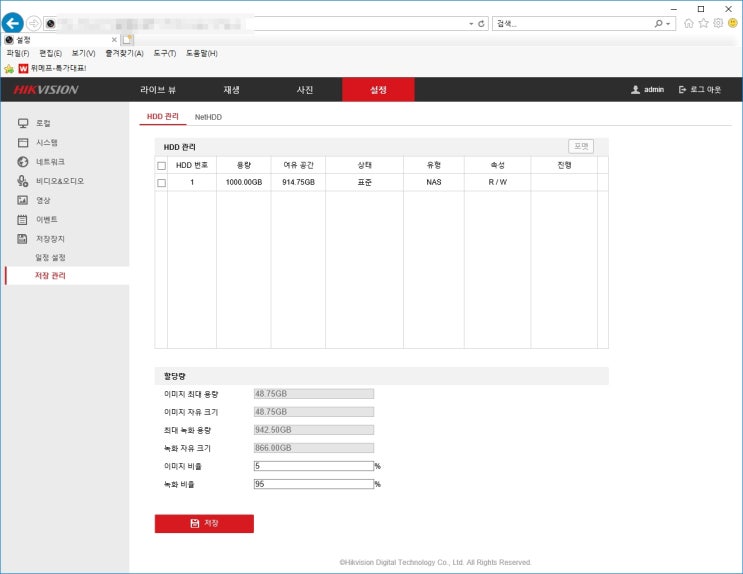Click the 로그 아웃 logout icon
The width and height of the screenshot is (743, 574).
[x=682, y=90]
